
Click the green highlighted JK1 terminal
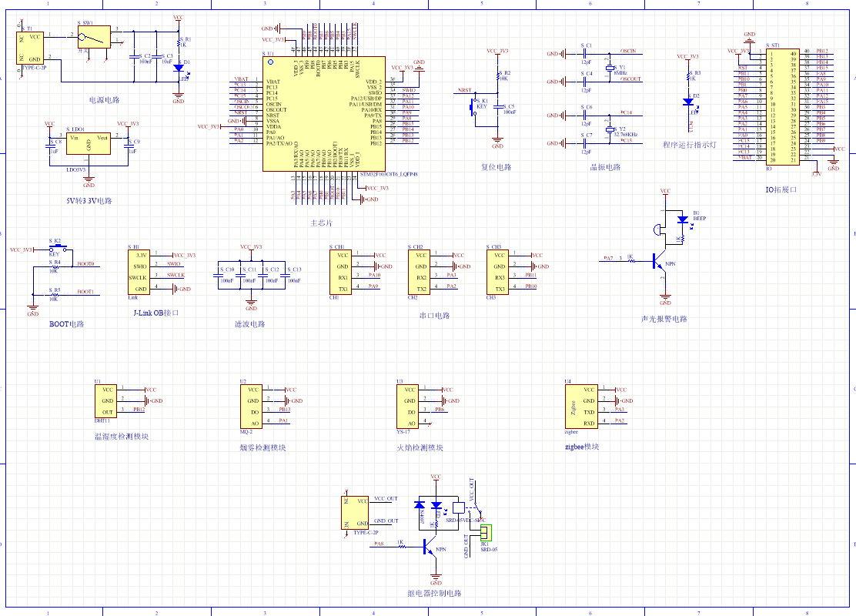pos(486,532)
